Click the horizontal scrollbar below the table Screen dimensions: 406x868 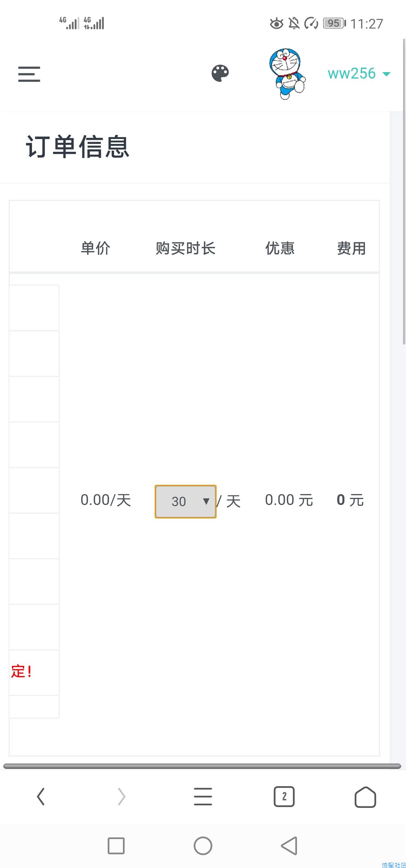tap(202, 766)
